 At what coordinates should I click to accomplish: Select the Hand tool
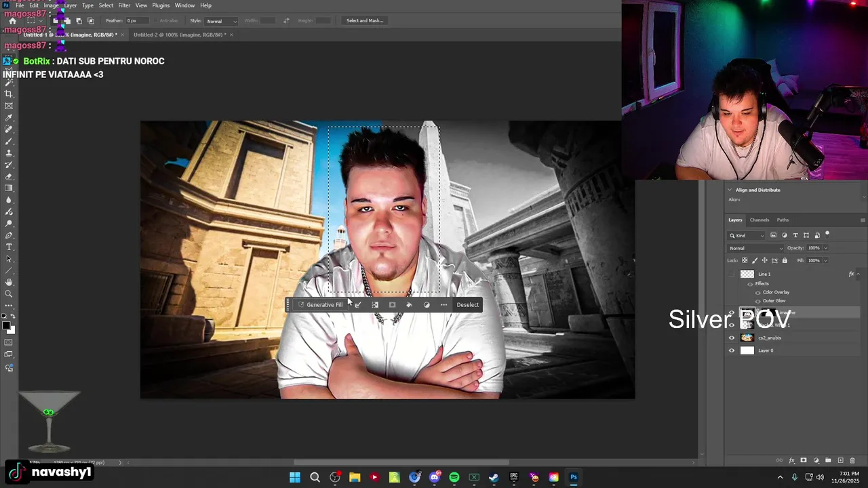[x=9, y=282]
